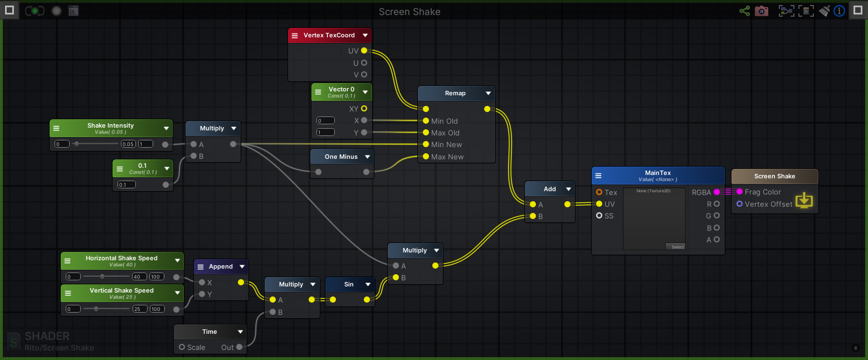Open shader info via the blue info icon
Screen dimensions: 868x360
click(x=839, y=11)
